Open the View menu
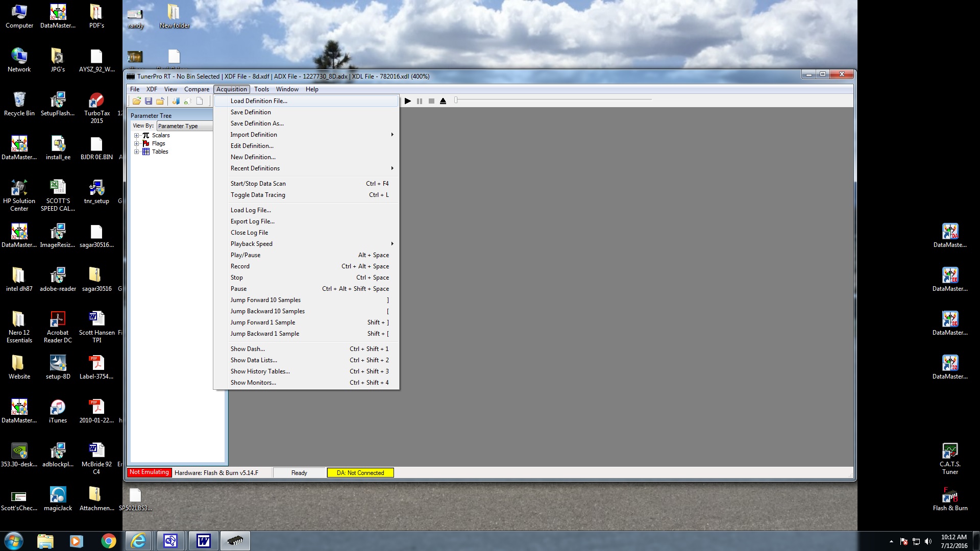 pos(170,89)
